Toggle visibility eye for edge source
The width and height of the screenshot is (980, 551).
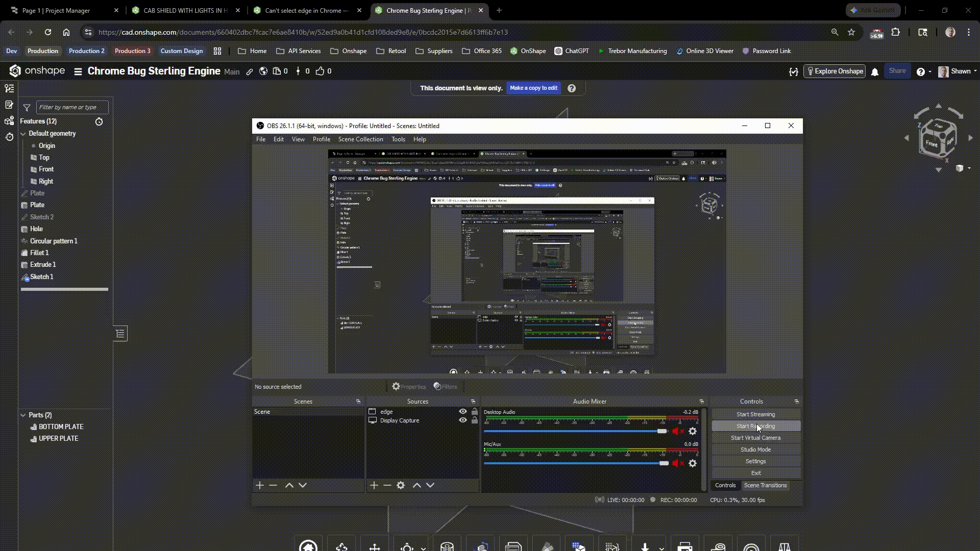(x=463, y=412)
